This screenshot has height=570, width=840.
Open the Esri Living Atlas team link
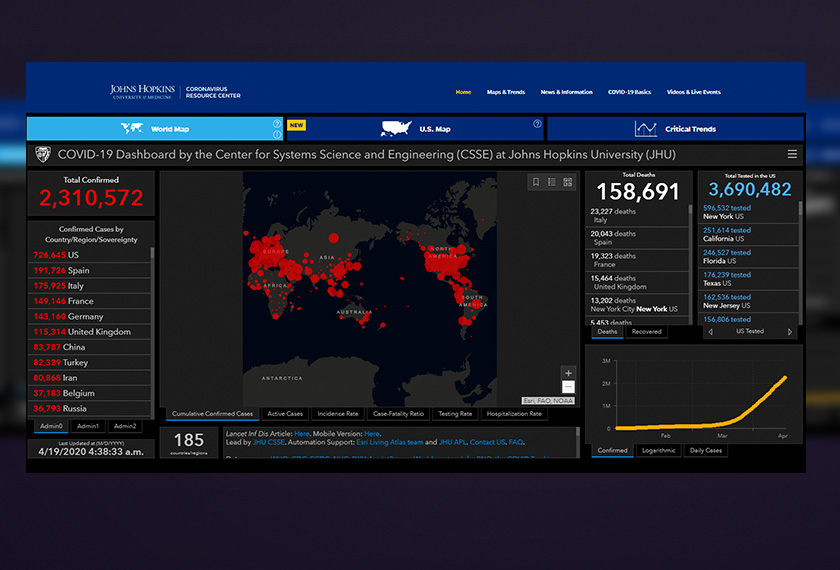point(389,442)
